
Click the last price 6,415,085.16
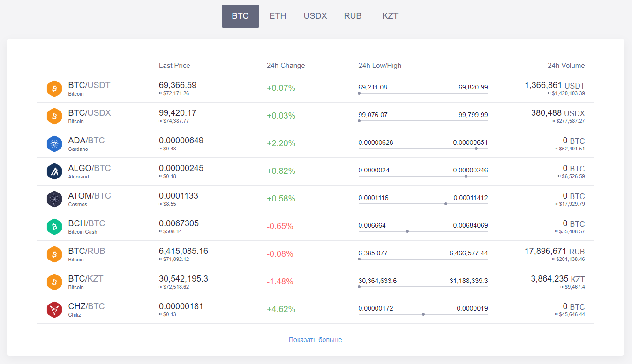click(x=183, y=251)
